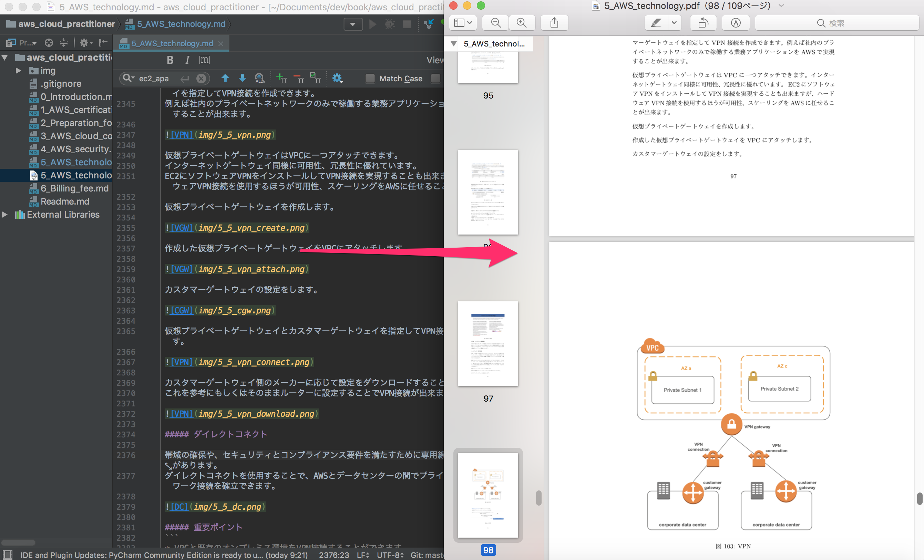Click UTF-8 encoding in status bar
Screen dimensions: 924x560
[390, 555]
